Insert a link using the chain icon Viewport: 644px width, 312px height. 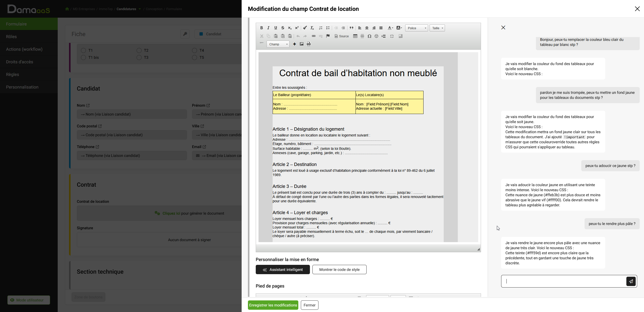313,36
